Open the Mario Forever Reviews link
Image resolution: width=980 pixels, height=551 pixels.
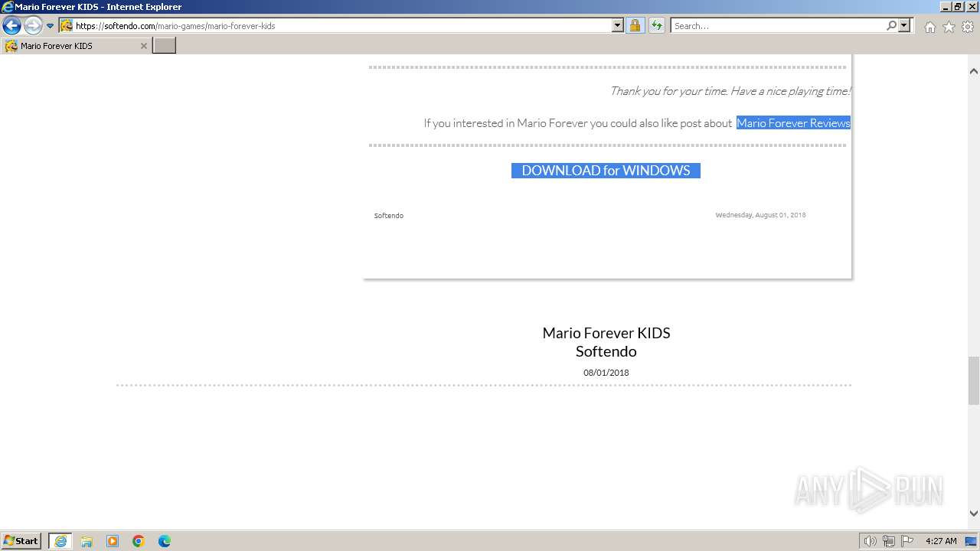pyautogui.click(x=793, y=123)
